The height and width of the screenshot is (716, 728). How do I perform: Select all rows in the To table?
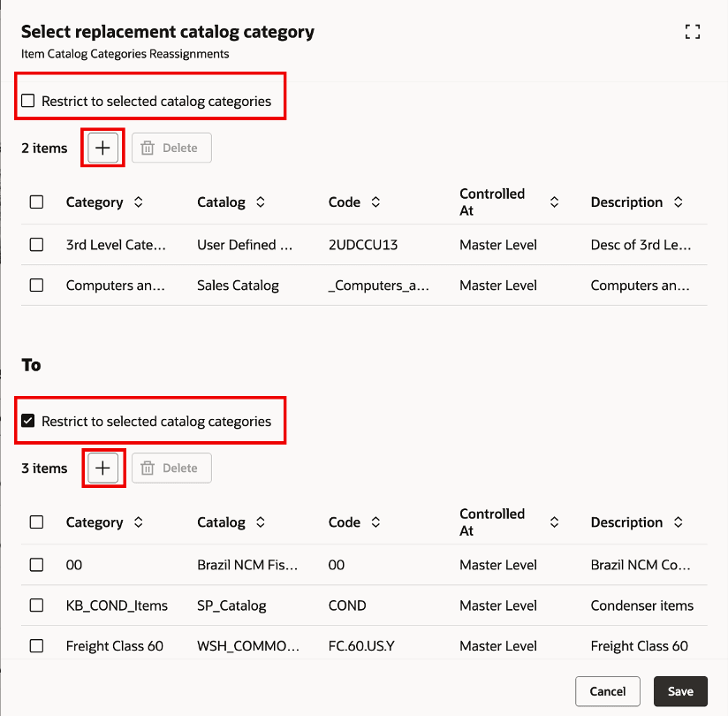tap(36, 522)
